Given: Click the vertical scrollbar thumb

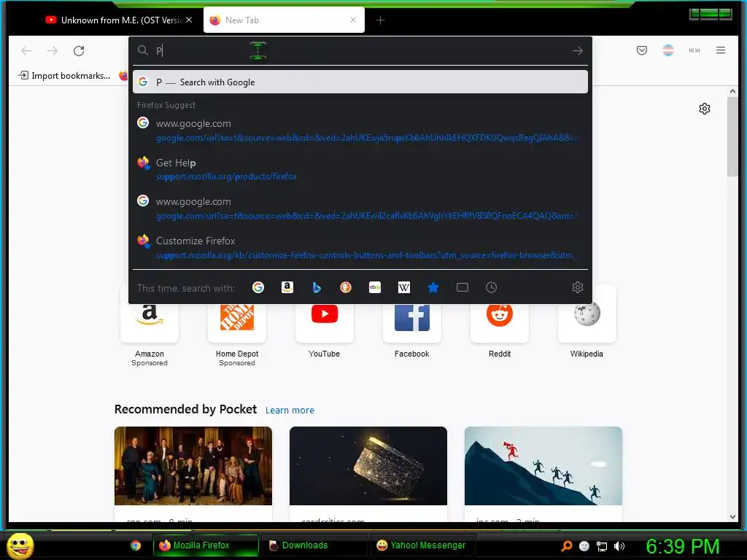Looking at the screenshot, I should pos(732,136).
